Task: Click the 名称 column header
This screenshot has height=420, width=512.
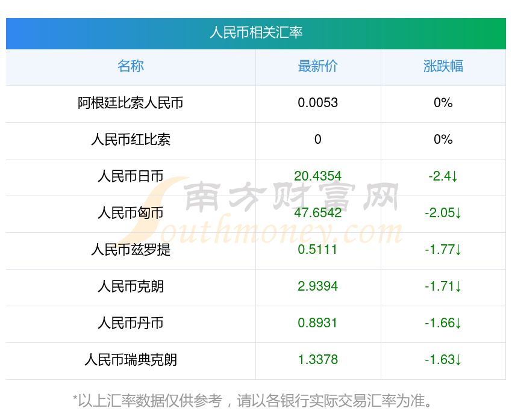Action: click(131, 66)
